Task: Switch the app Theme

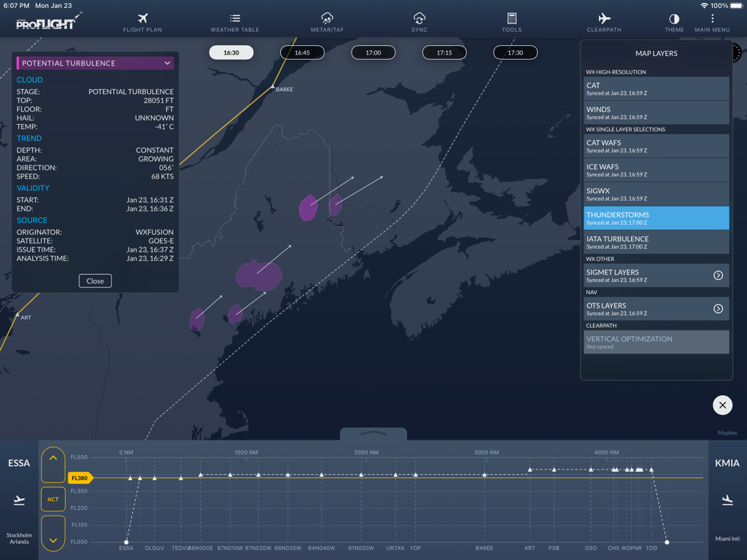Action: pos(673,21)
